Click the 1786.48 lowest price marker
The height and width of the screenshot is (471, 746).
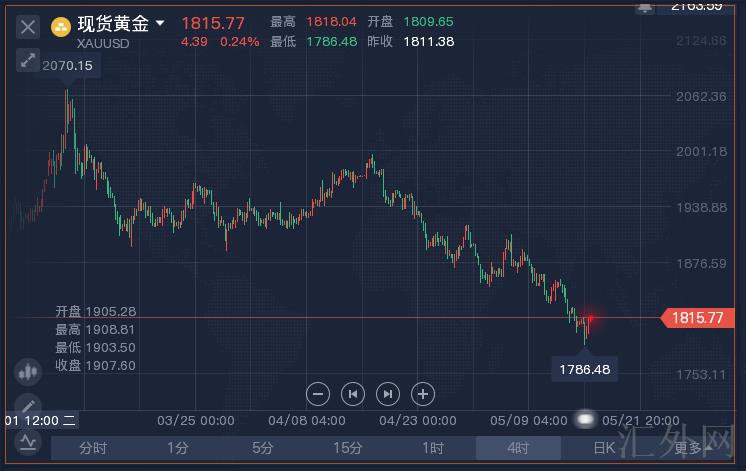tap(585, 369)
